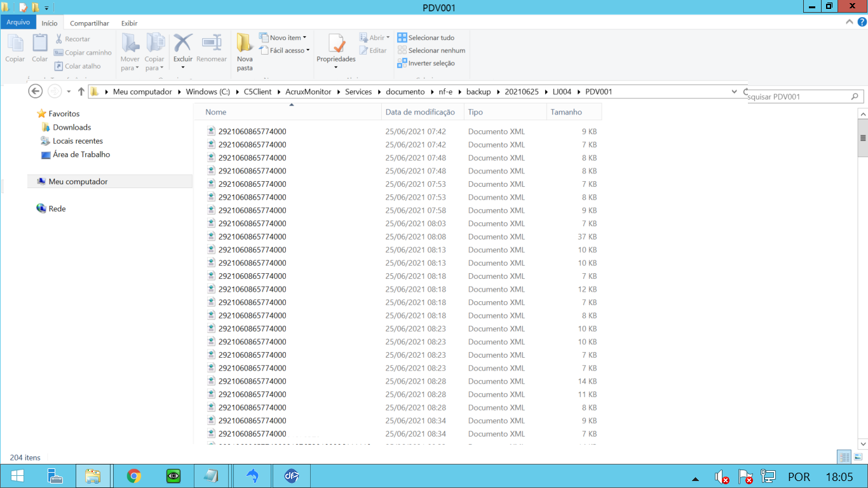This screenshot has width=868, height=488.
Task: Click LJ004 in the address path
Action: [562, 91]
